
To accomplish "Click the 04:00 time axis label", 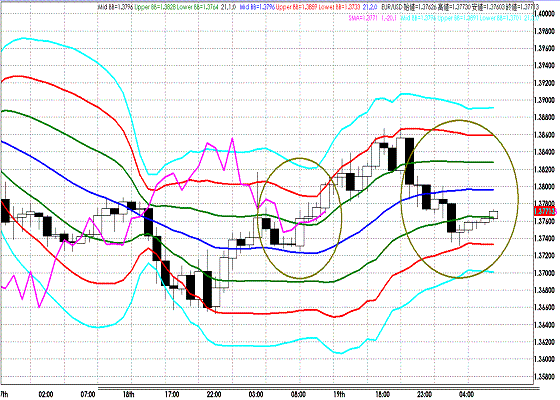I will pos(466,394).
